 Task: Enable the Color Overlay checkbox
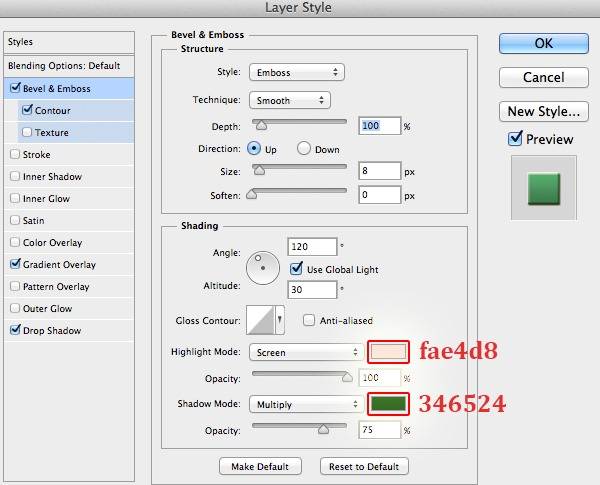tap(15, 242)
